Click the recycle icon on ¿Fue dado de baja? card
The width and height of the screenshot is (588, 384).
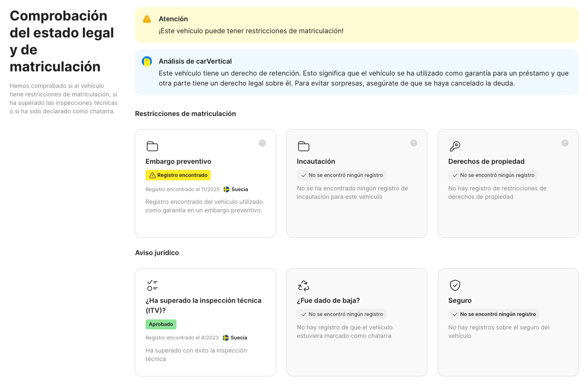point(304,285)
